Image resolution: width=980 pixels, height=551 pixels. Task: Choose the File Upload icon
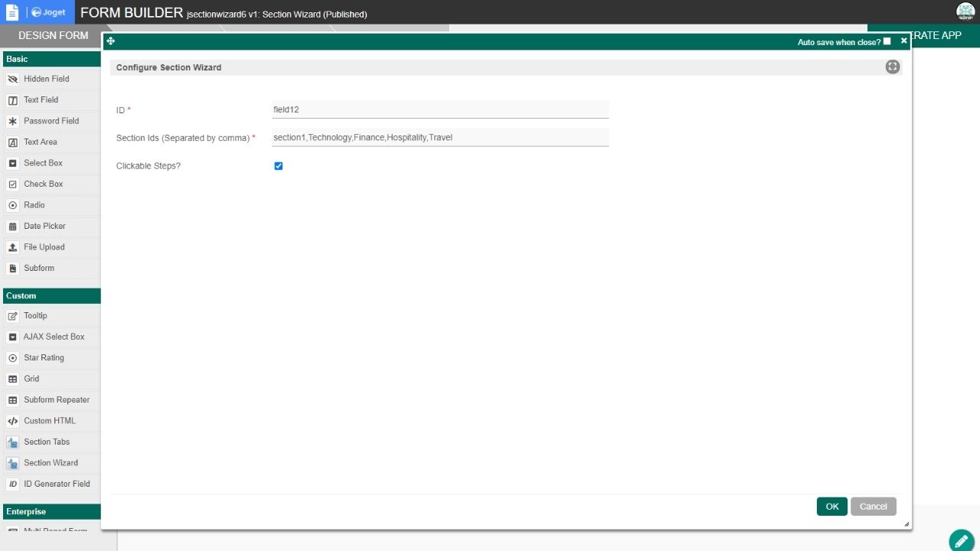(x=12, y=247)
